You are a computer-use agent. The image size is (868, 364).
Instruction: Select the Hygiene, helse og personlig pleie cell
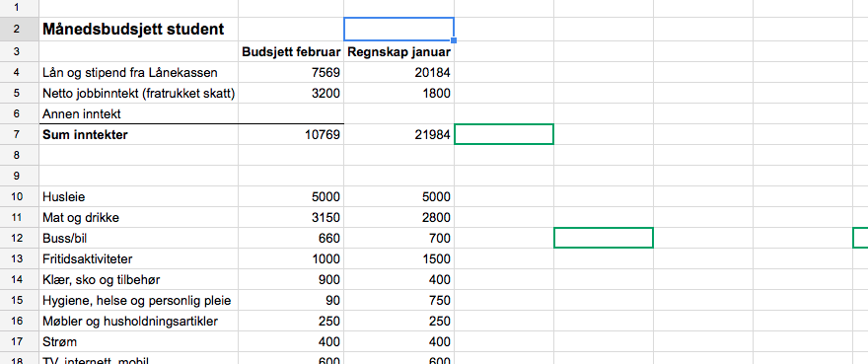coord(138,300)
